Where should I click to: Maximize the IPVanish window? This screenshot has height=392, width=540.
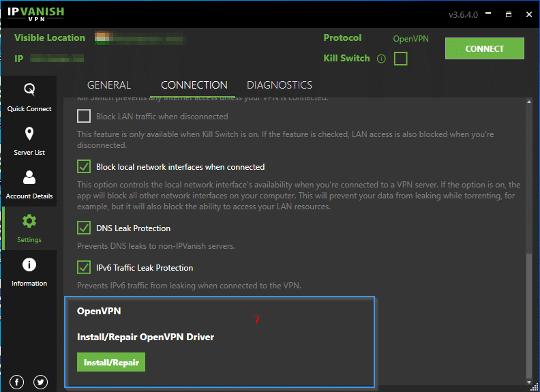pyautogui.click(x=509, y=14)
